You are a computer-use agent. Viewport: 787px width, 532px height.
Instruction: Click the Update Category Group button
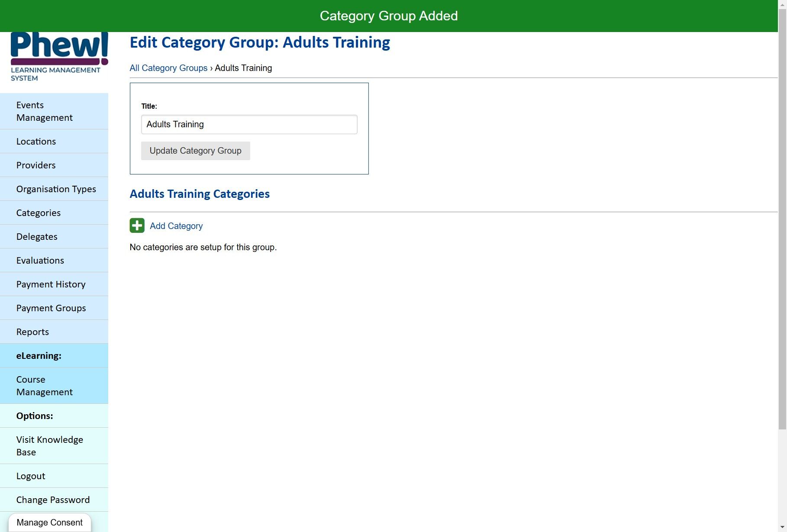(195, 151)
